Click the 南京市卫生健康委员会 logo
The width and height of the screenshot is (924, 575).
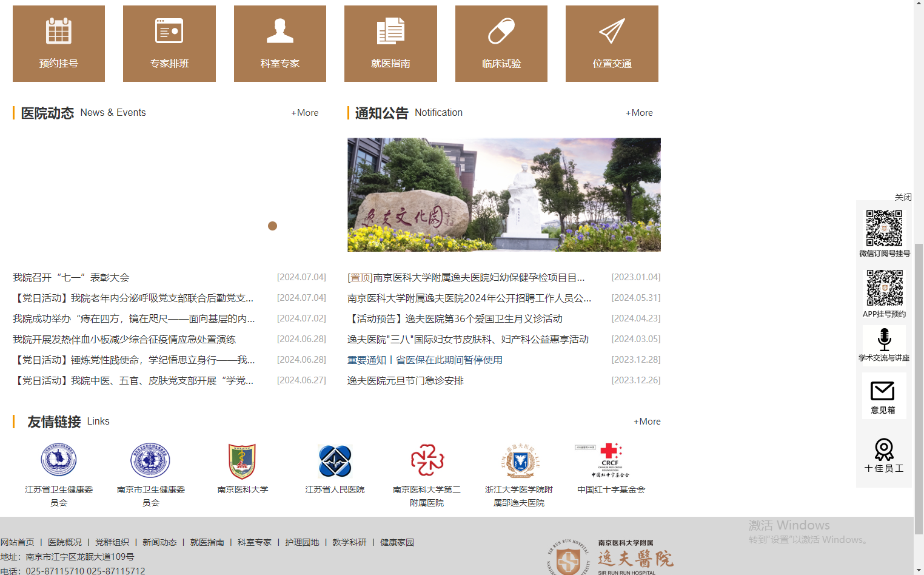tap(150, 460)
